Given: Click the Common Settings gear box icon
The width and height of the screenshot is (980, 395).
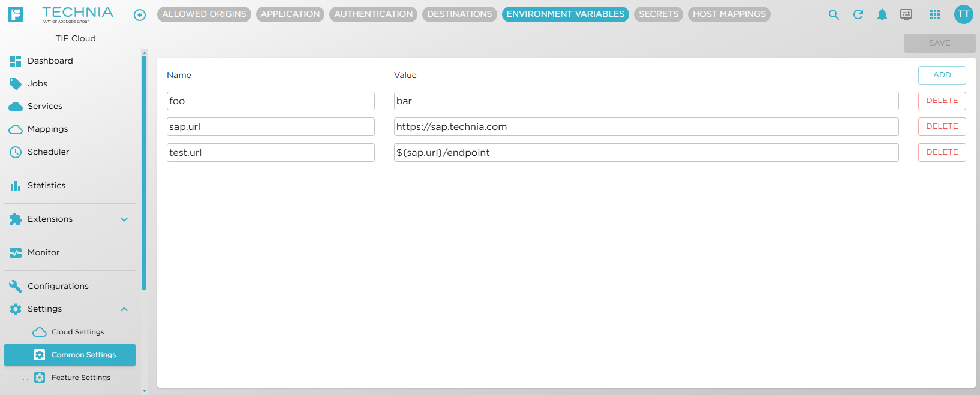Looking at the screenshot, I should (40, 355).
